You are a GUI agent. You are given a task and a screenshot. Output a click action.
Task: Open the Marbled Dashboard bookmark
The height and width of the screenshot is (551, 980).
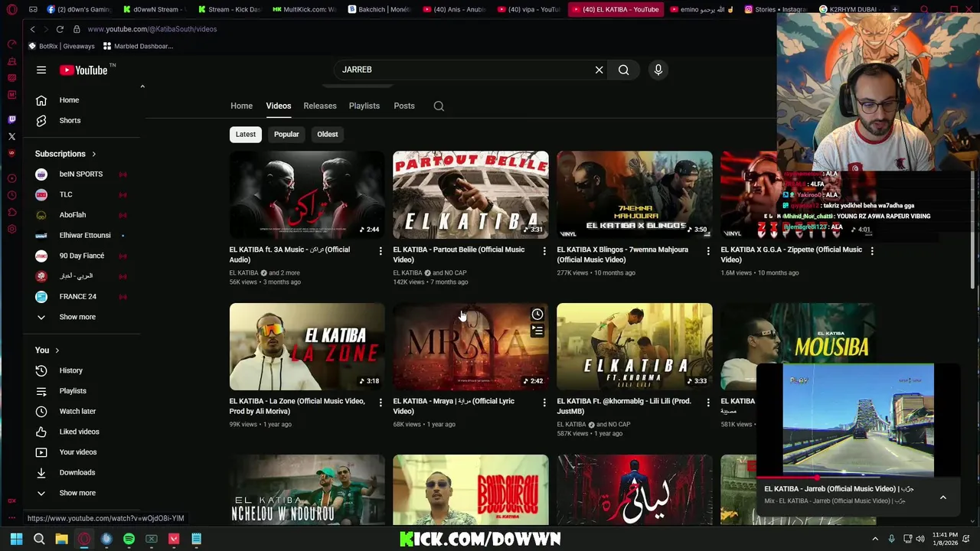pyautogui.click(x=139, y=46)
